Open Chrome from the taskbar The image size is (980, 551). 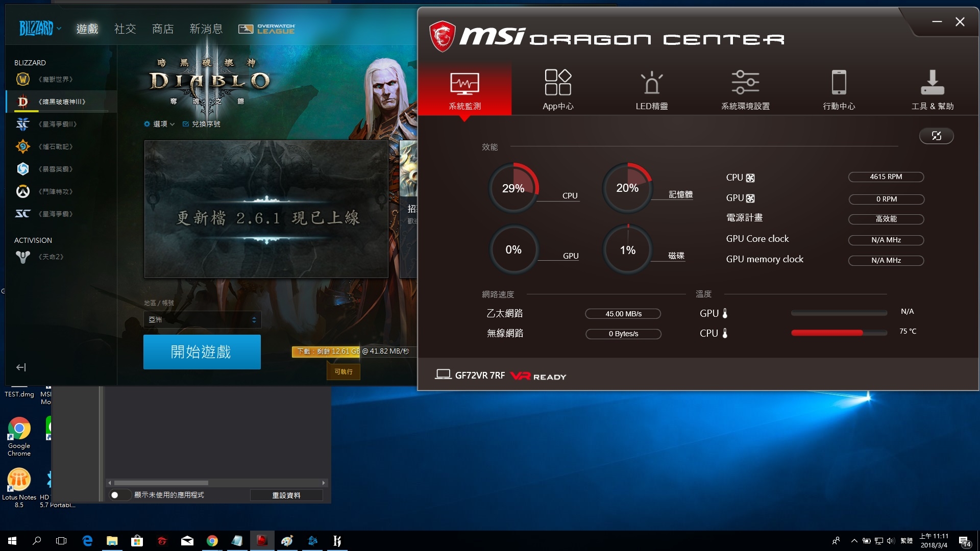pos(212,541)
